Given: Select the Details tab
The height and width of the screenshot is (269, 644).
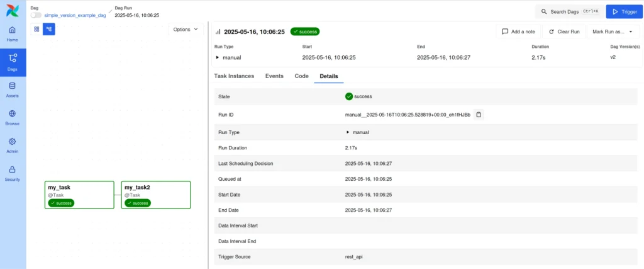Looking at the screenshot, I should tap(329, 76).
